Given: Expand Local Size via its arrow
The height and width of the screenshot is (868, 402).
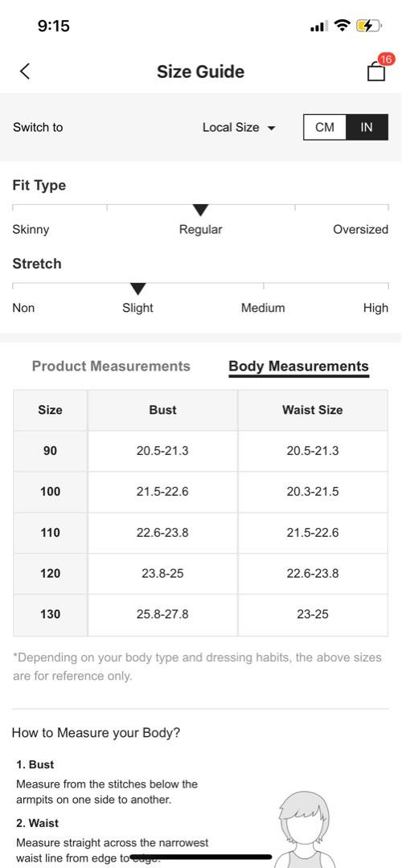Looking at the screenshot, I should coord(271,129).
